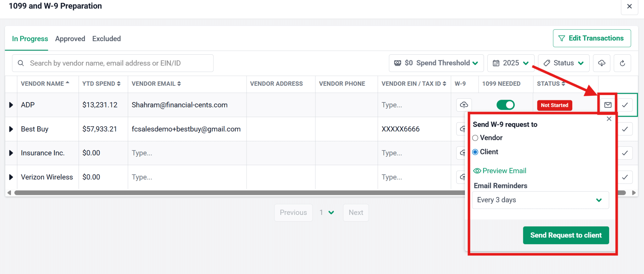The width and height of the screenshot is (644, 274).
Task: Click the checkmark approve icon for ADP
Action: pos(625,105)
